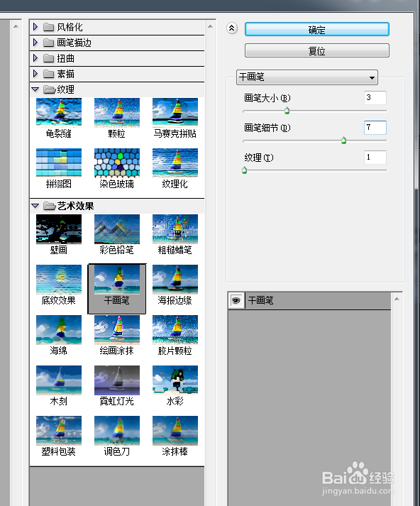Collapse the 纹理 filter folder
Image resolution: width=420 pixels, height=506 pixels.
(x=35, y=89)
